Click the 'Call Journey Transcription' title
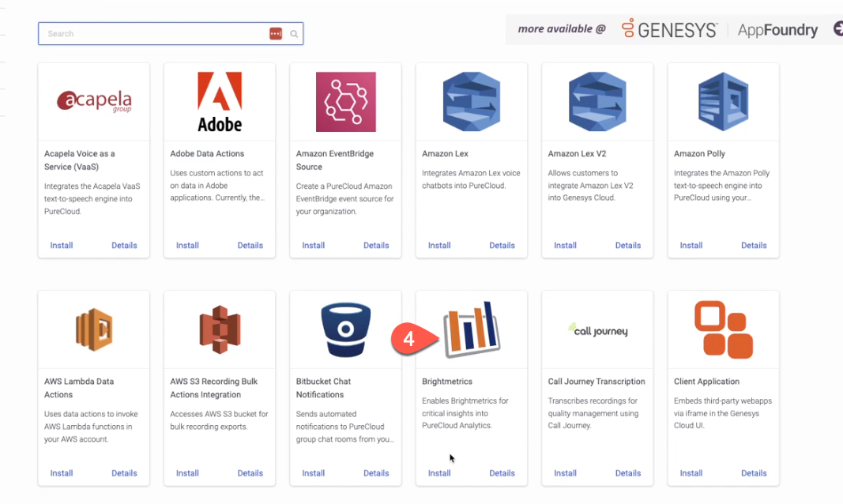 point(596,381)
